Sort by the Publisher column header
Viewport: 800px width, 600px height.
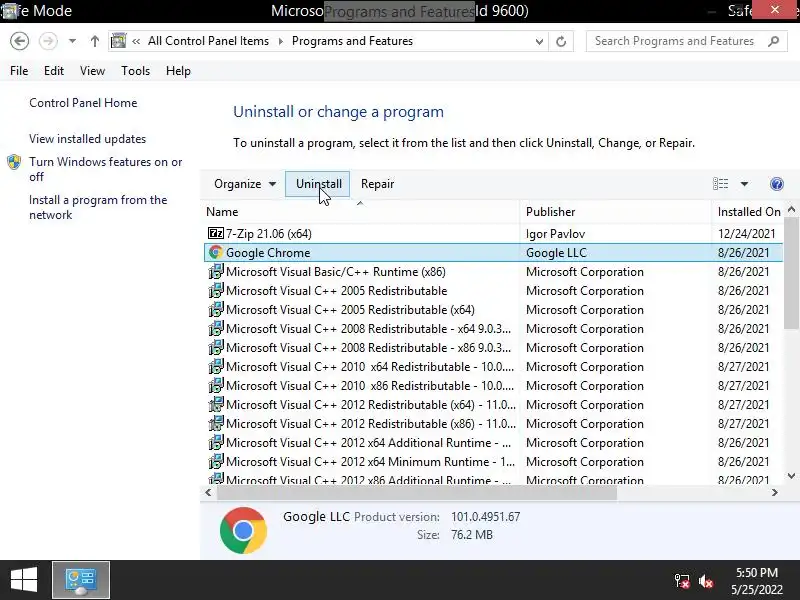pyautogui.click(x=615, y=212)
